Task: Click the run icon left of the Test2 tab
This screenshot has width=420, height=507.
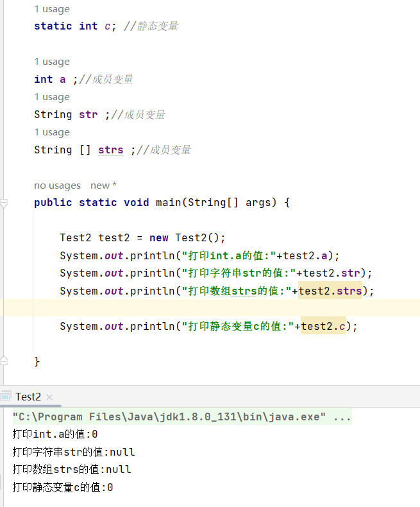Action: click(x=6, y=396)
